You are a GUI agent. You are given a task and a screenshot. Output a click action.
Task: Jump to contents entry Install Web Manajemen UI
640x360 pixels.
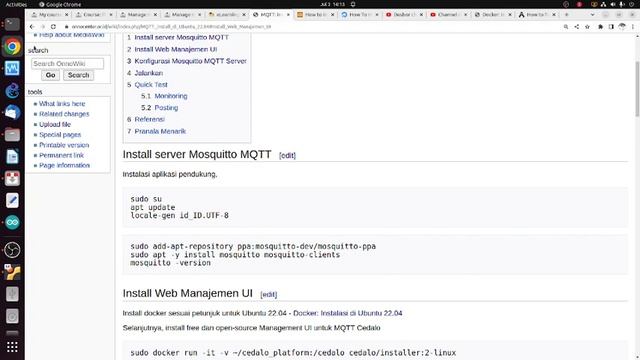click(176, 49)
